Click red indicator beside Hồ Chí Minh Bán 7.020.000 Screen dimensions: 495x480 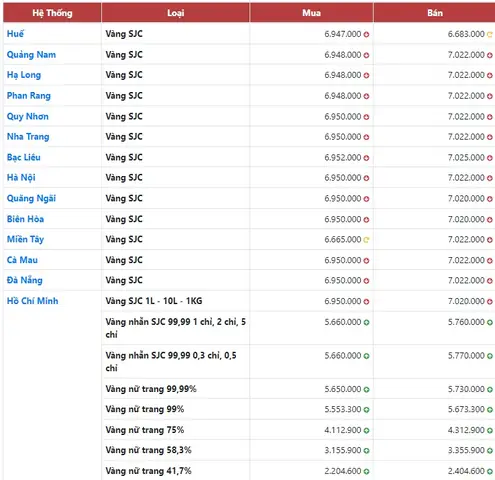(490, 301)
